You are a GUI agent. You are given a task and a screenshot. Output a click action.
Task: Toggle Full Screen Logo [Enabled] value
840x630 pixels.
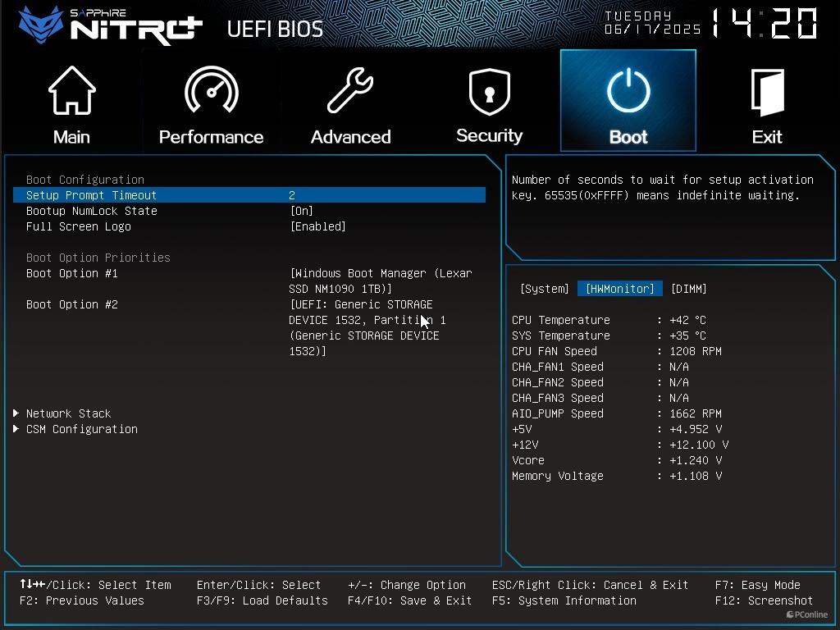[x=318, y=226]
